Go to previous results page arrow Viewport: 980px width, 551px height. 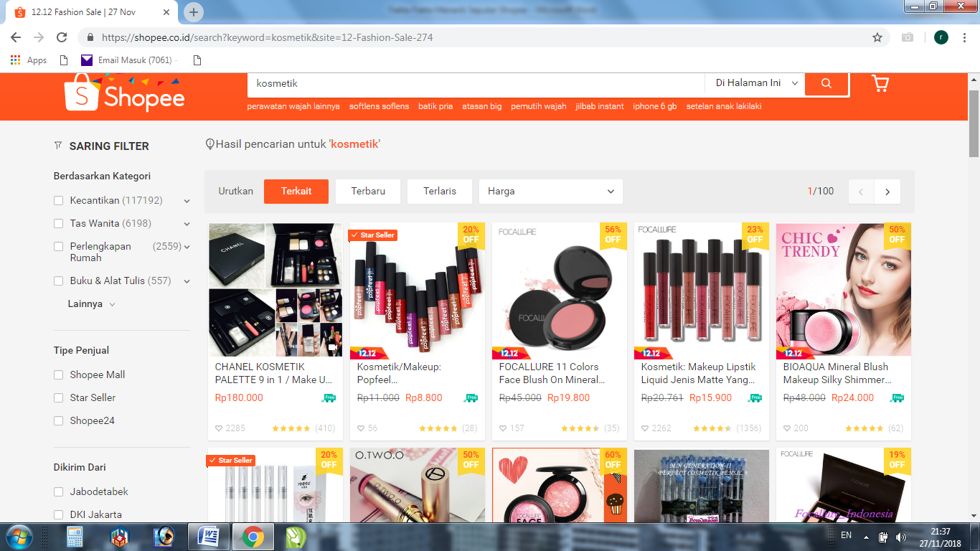pos(861,192)
